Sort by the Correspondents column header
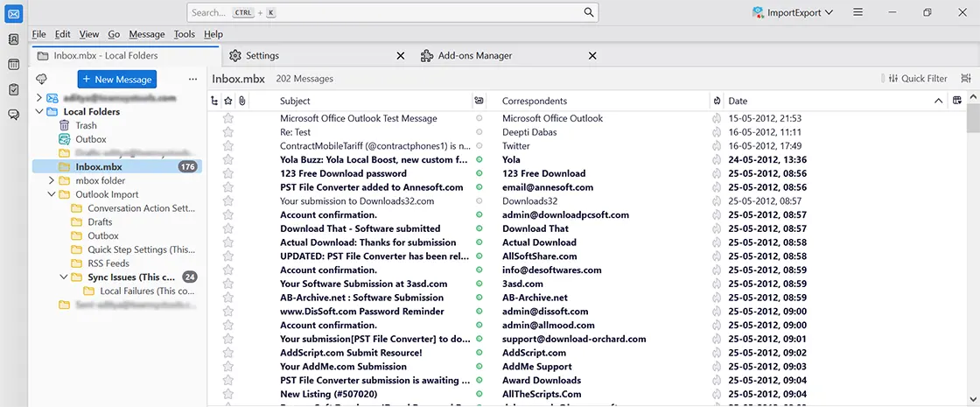980x407 pixels. point(604,101)
